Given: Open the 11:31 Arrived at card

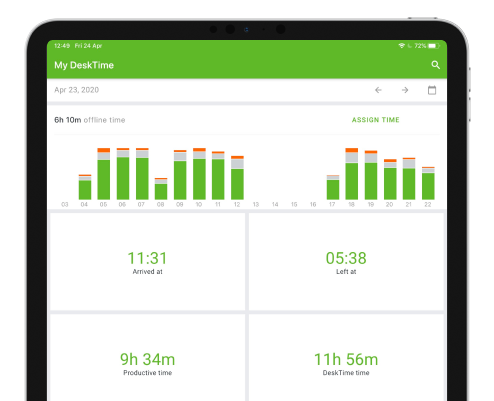Looking at the screenshot, I should click(147, 262).
